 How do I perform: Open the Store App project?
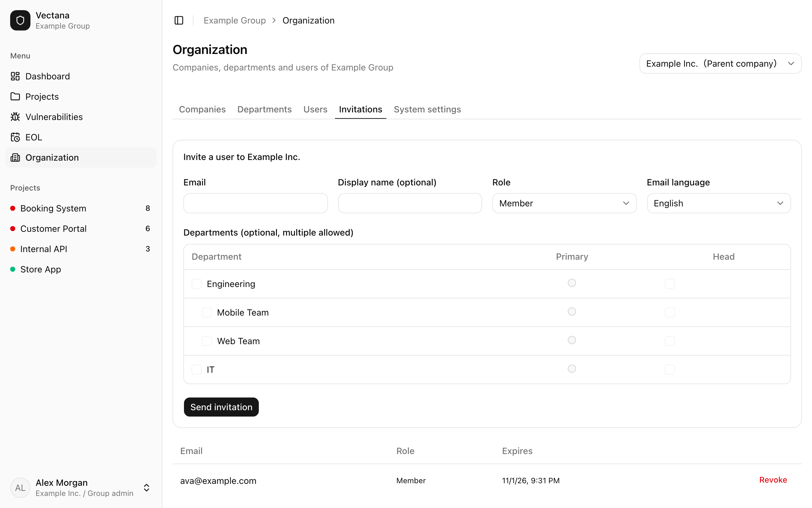[x=81, y=269]
